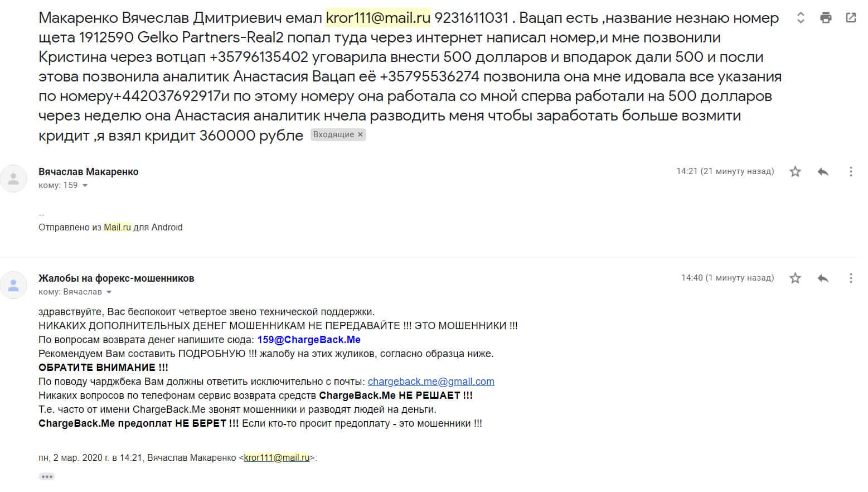Click the chargeback.me@gmail.com link
This screenshot has width=868, height=492.
click(x=431, y=382)
